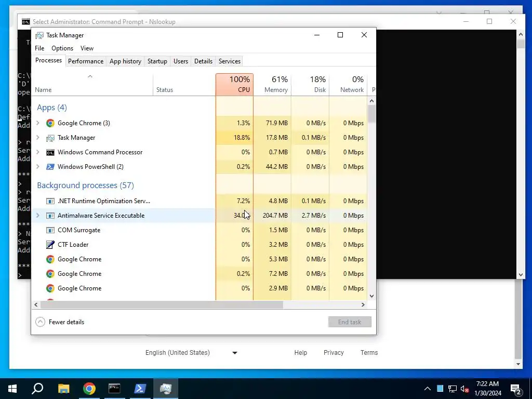
Task: Click the Chrome icon with 5.3 MB memory
Action: (50, 259)
